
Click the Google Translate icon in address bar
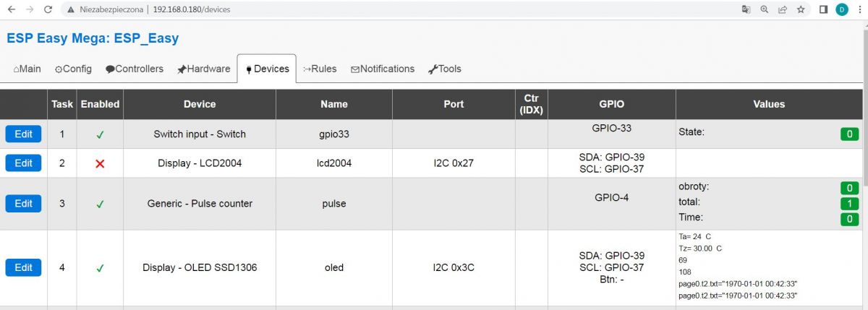click(x=746, y=10)
